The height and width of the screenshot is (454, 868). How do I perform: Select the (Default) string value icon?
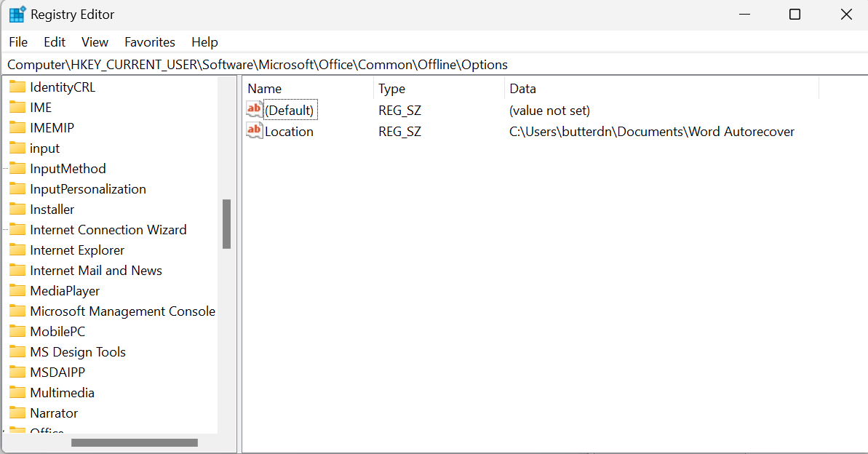pyautogui.click(x=254, y=110)
